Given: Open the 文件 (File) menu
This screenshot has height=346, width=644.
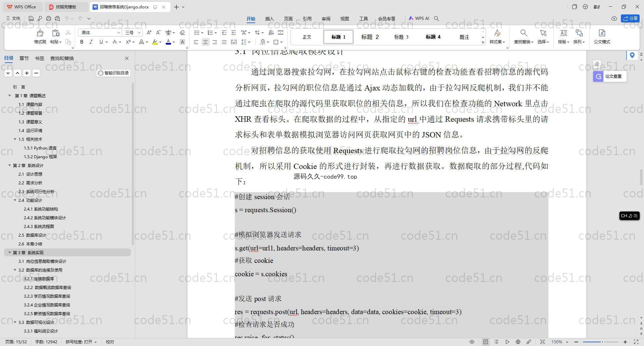Looking at the screenshot, I should coord(13,18).
